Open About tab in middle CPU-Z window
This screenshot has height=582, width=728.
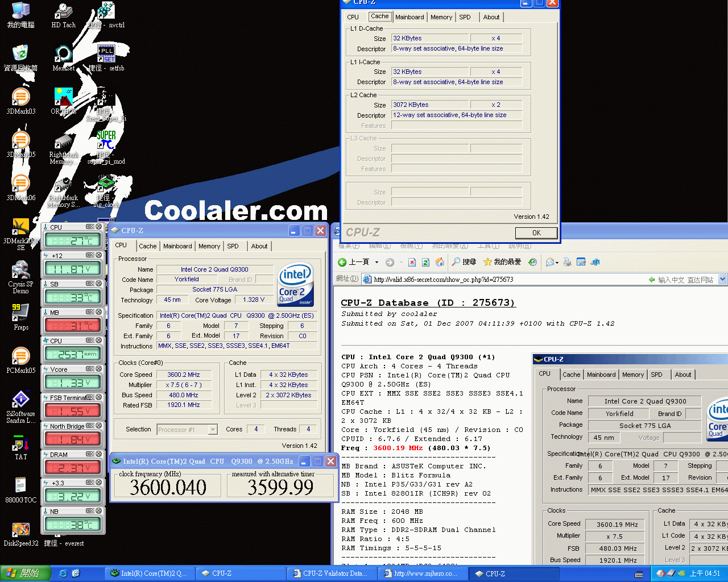click(x=259, y=246)
